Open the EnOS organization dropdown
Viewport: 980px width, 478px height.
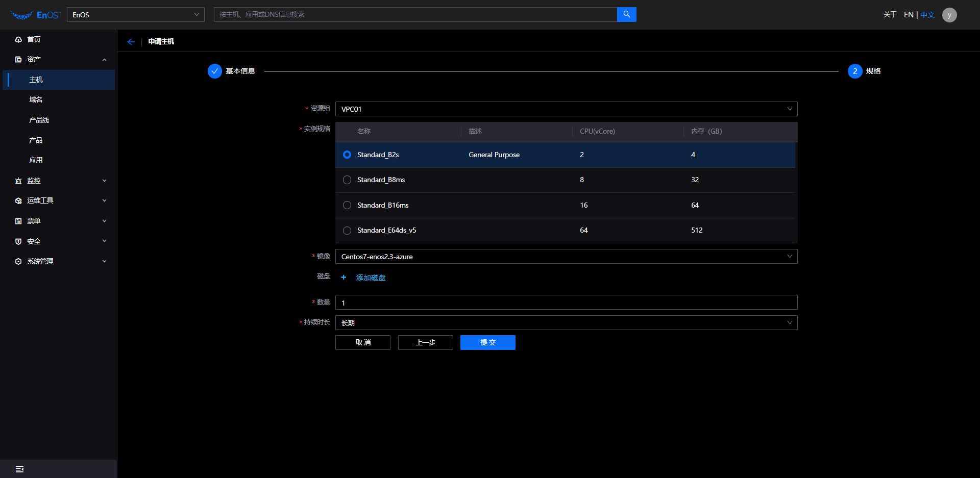pyautogui.click(x=136, y=15)
